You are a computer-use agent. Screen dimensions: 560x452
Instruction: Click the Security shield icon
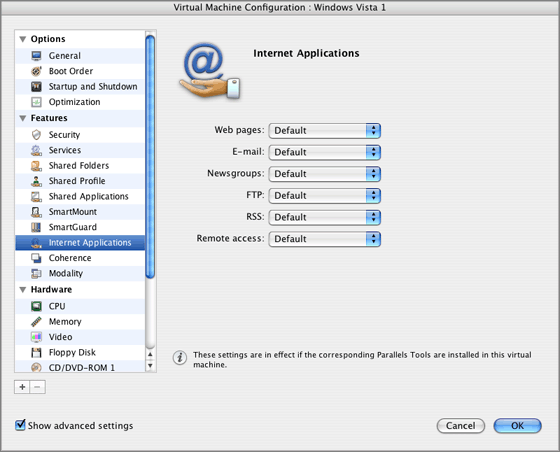[x=36, y=135]
